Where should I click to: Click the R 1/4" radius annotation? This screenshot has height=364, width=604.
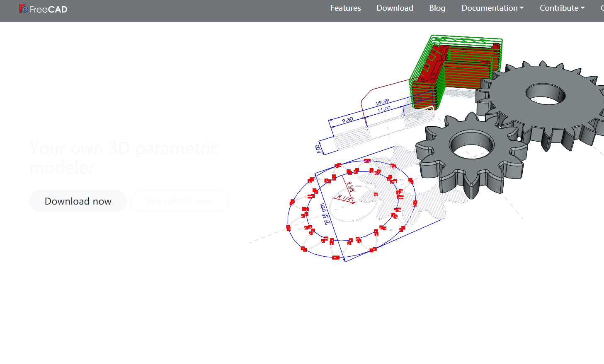point(344,198)
